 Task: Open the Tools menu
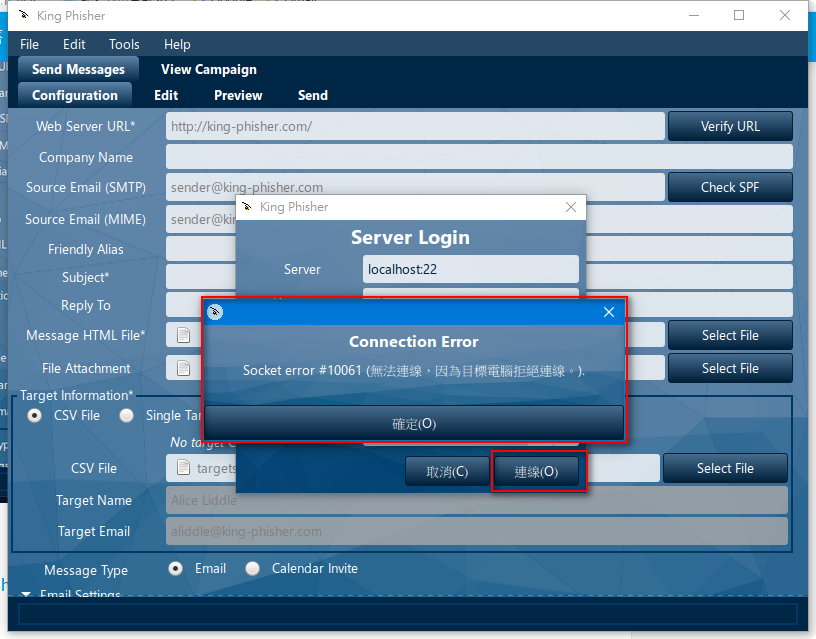coord(124,44)
